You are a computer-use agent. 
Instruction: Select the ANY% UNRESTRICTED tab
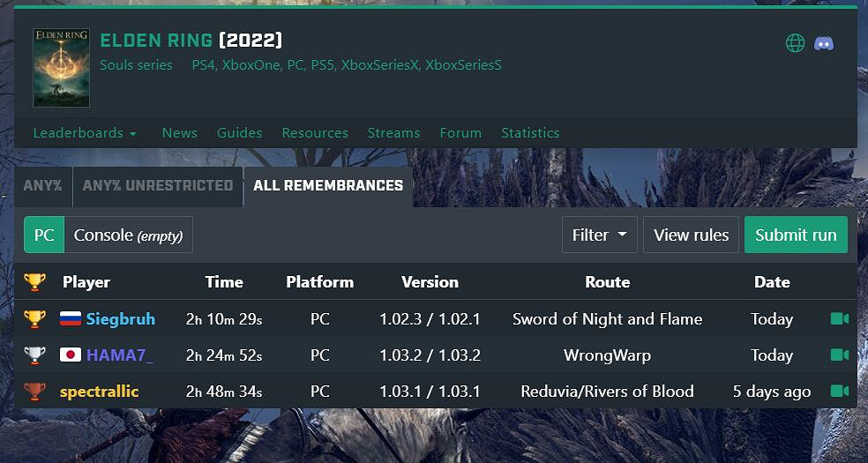(157, 185)
